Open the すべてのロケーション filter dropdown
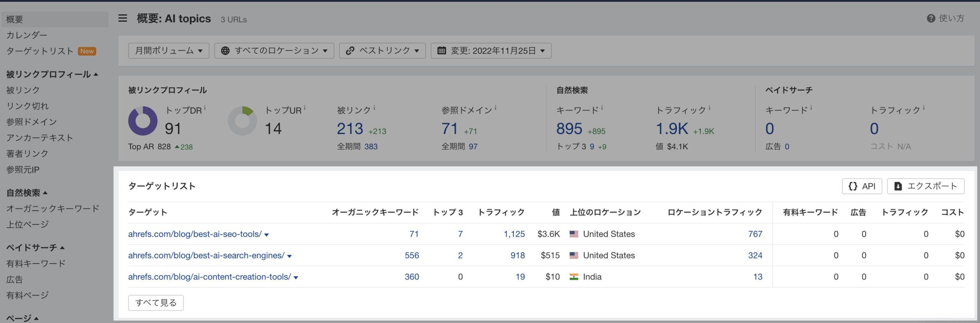This screenshot has width=980, height=323. click(x=274, y=51)
